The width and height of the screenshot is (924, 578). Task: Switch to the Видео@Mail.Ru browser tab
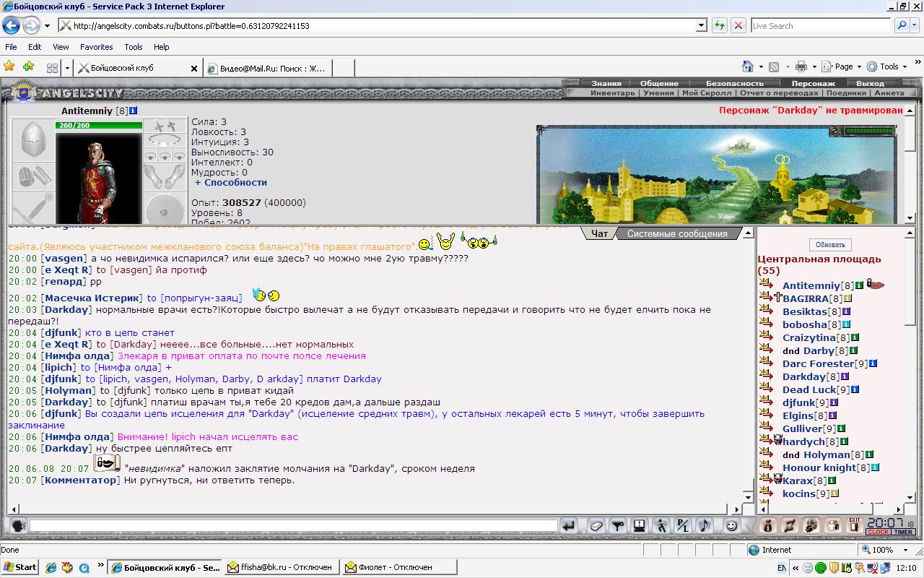coord(269,68)
